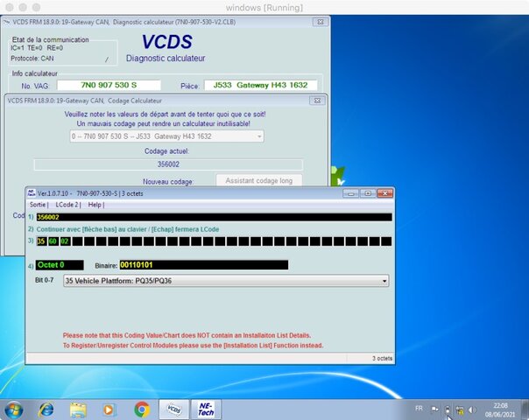Screen dimensions: 529x420
Task: Launch Internet Explorer from the taskbar
Action: tap(46, 409)
